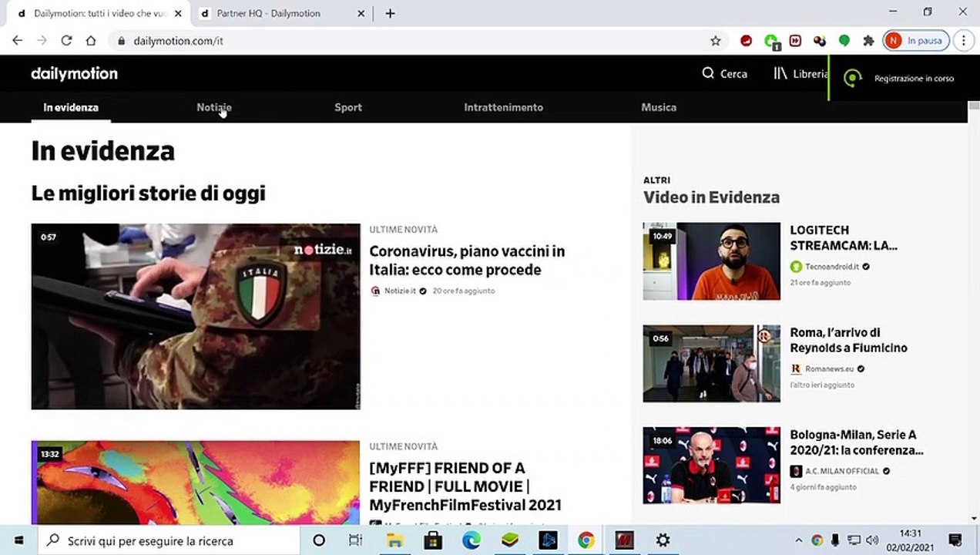
Task: Open Microsoft Store from the taskbar
Action: point(433,540)
